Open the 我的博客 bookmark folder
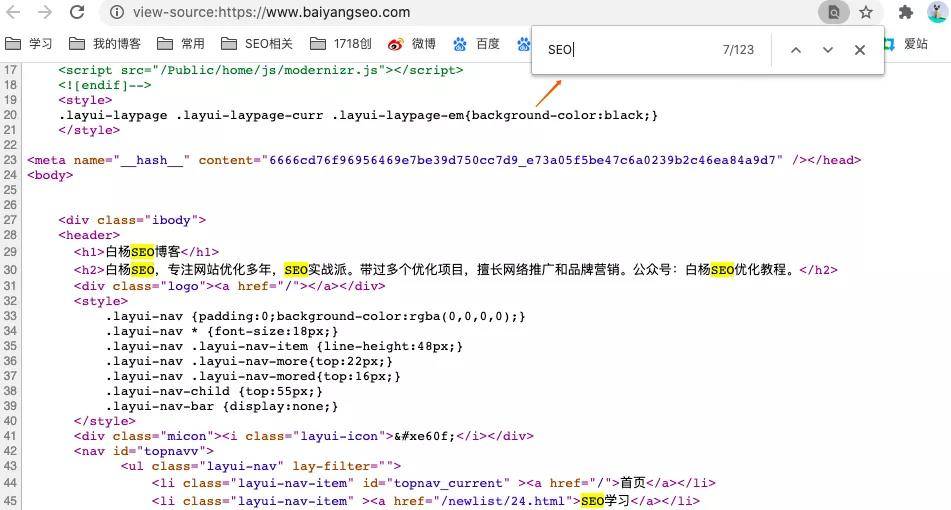Screen dimensions: 951x510 point(104,44)
